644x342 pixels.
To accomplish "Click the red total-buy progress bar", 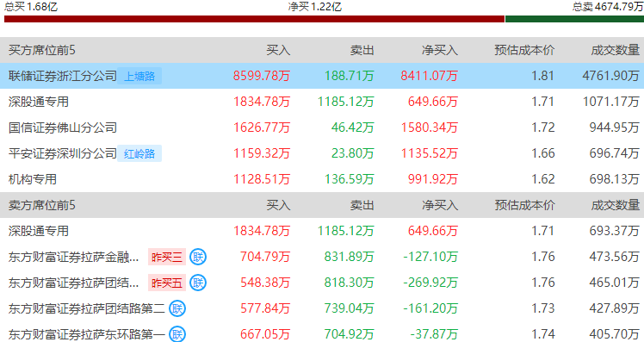I will [x=254, y=19].
